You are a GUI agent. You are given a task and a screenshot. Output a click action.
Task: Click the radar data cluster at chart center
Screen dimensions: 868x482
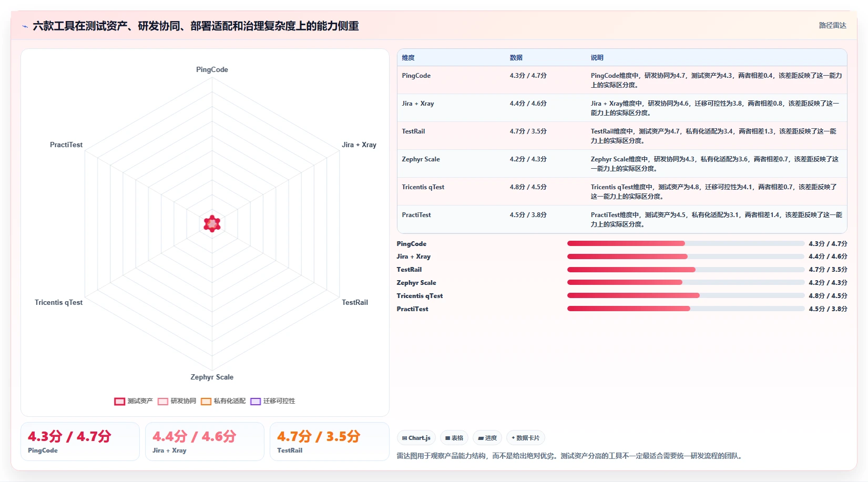point(212,223)
